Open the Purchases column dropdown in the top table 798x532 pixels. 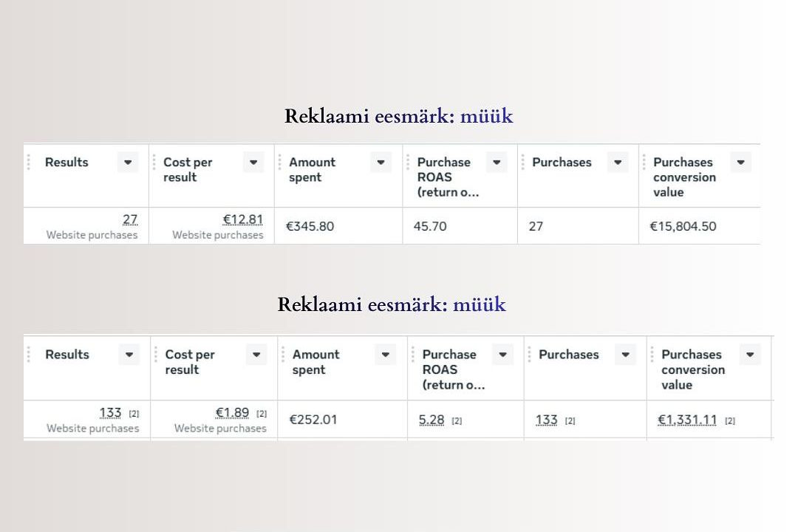pos(617,162)
